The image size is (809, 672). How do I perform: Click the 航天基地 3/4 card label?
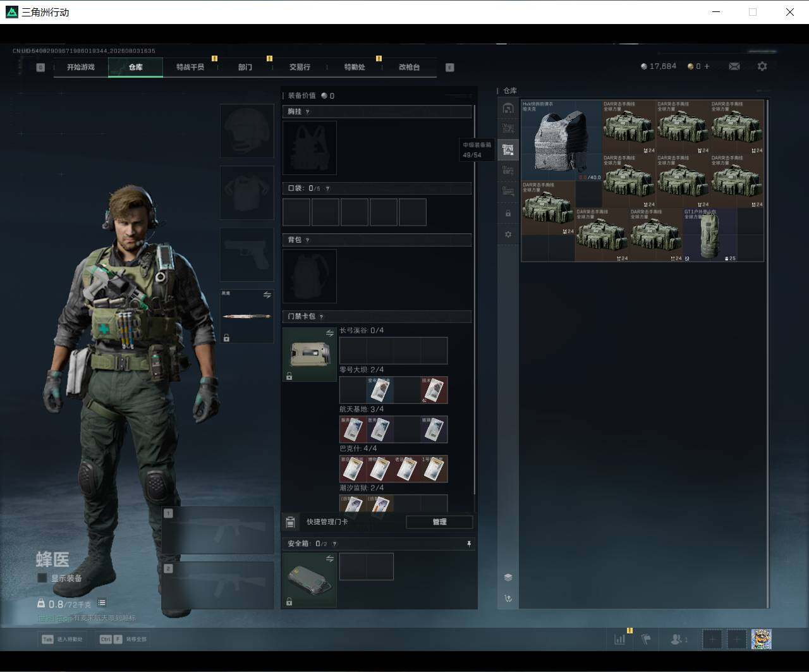[x=362, y=410]
